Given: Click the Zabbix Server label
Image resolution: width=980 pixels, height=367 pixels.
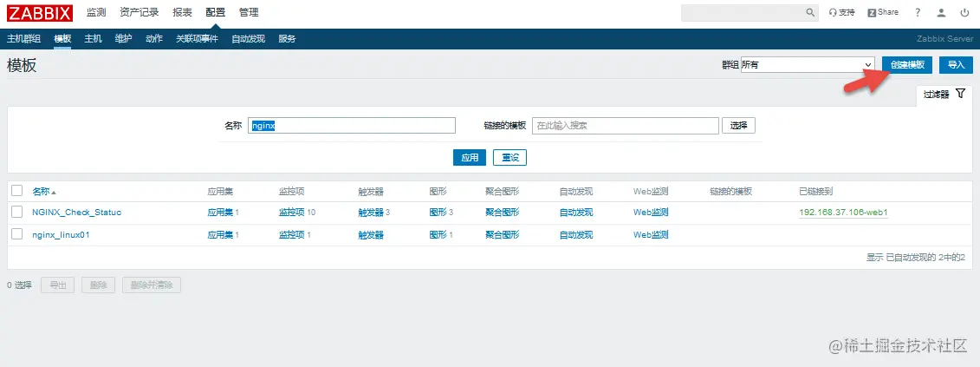Looking at the screenshot, I should click(x=945, y=39).
